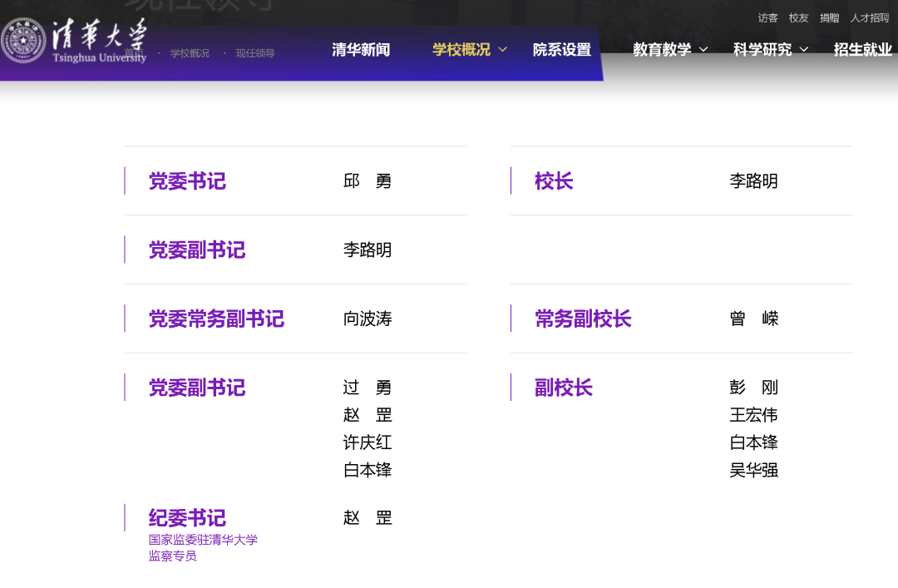Expand the chevron beside 教育教学
The height and width of the screenshot is (588, 898).
point(703,50)
